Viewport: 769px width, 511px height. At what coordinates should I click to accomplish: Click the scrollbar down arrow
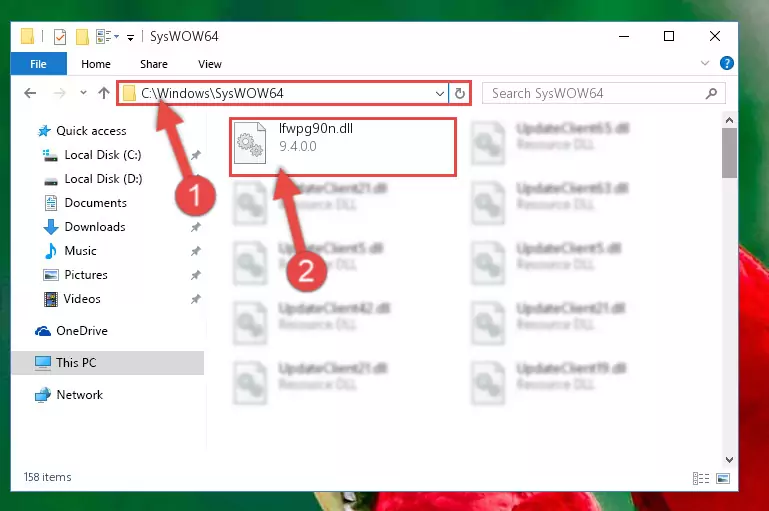pyautogui.click(x=729, y=460)
